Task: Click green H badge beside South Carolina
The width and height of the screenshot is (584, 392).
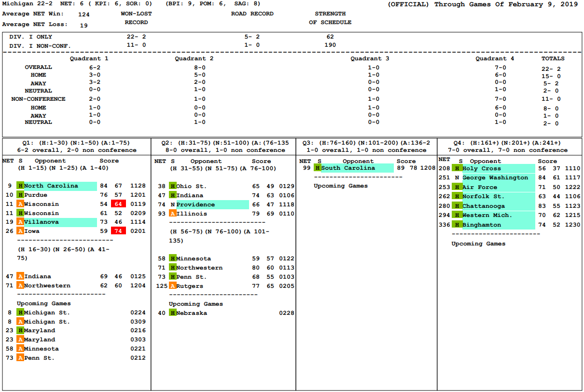Action: pyautogui.click(x=317, y=168)
